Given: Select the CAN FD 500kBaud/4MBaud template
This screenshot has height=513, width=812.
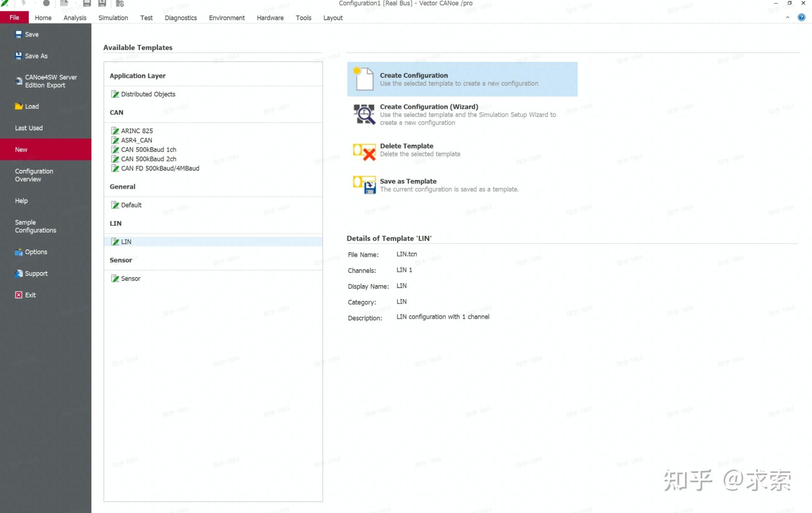Looking at the screenshot, I should pyautogui.click(x=160, y=168).
